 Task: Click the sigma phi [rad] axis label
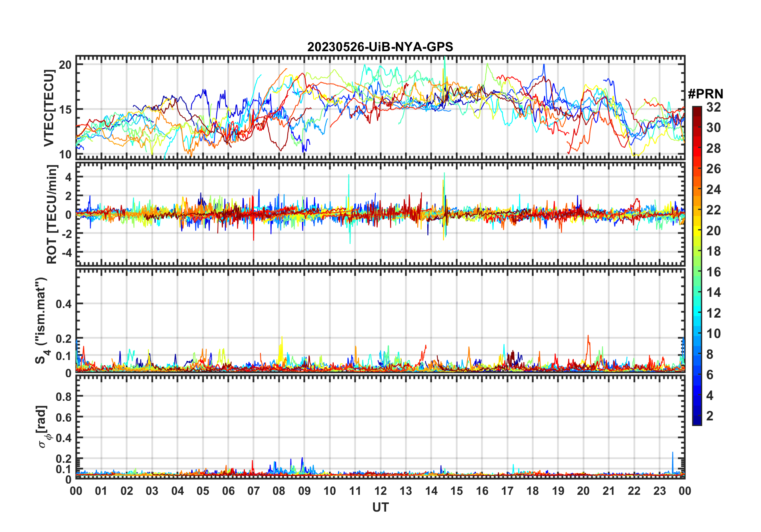[x=44, y=426]
